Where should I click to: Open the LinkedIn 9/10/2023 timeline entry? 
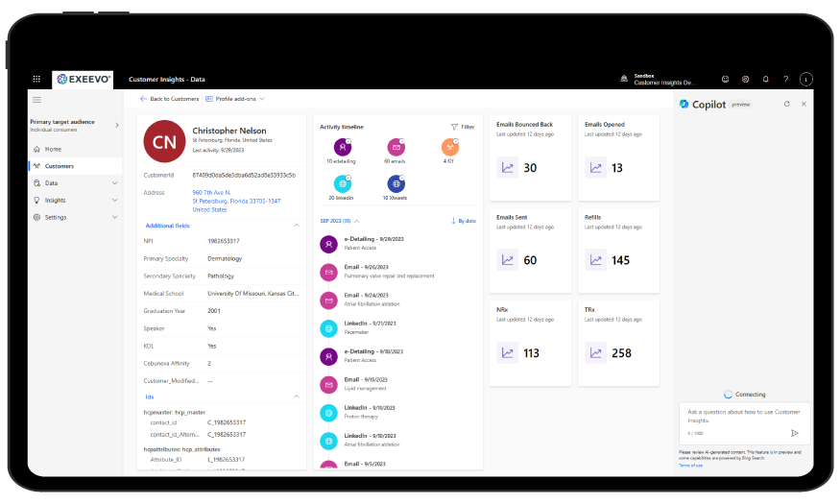pos(372,440)
